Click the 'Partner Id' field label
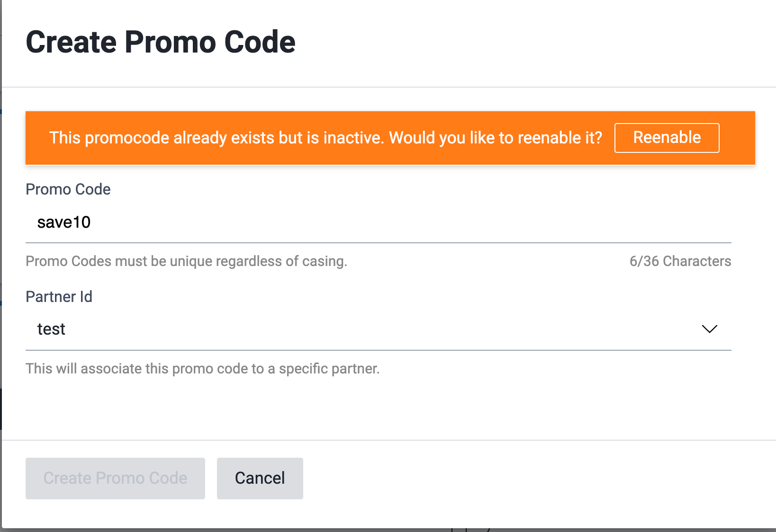The image size is (776, 532). pos(59,297)
